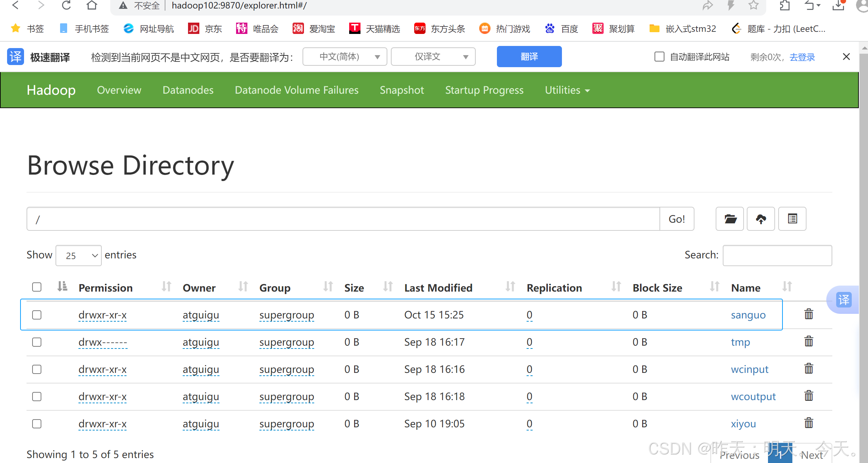
Task: Check the select-all header checkbox
Action: (x=37, y=287)
